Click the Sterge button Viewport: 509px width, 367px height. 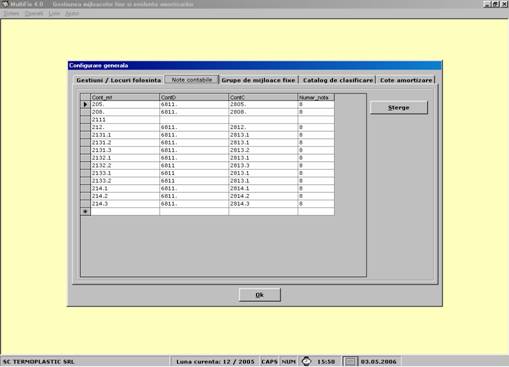pyautogui.click(x=399, y=108)
